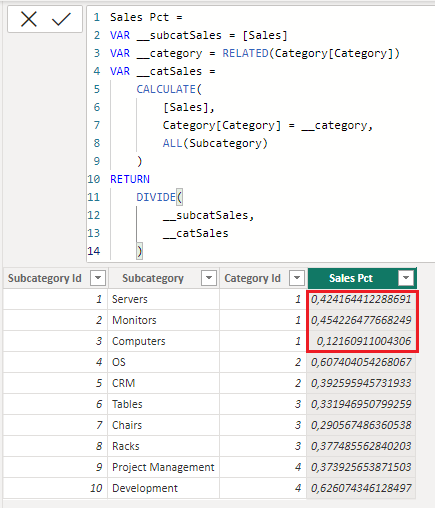The image size is (435, 508).
Task: Select the Project Management subcategory cell
Action: click(164, 467)
